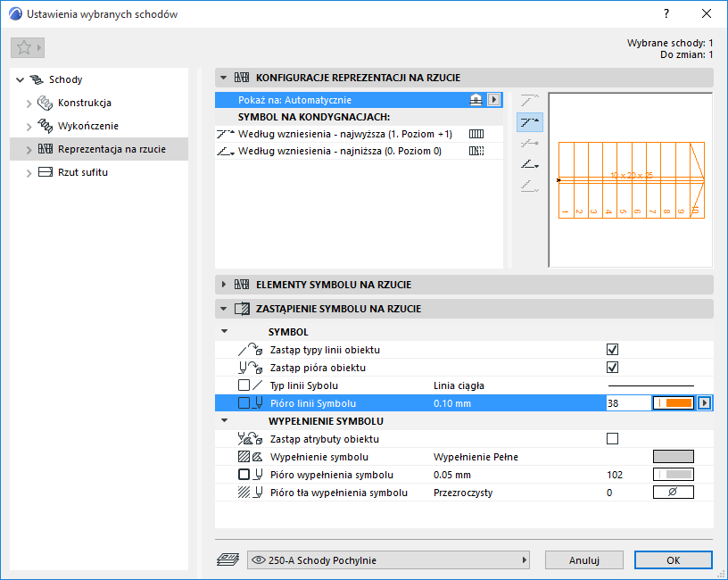Click the Rzut sufitu icon

[x=45, y=172]
